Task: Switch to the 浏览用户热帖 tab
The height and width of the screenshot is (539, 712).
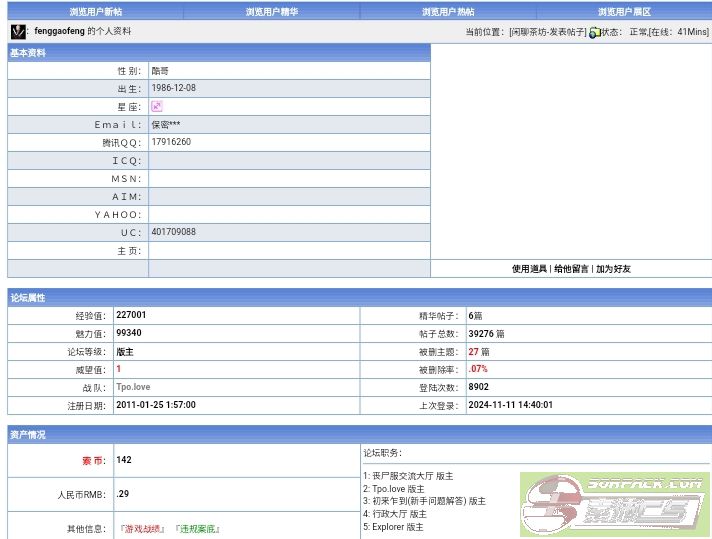Action: [448, 12]
